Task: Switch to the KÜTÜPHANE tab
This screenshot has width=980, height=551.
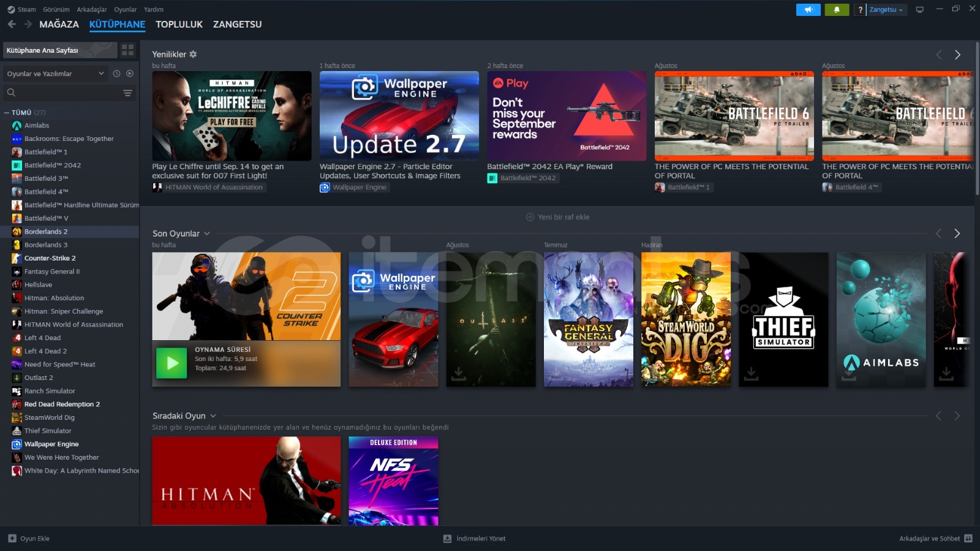Action: coord(117,25)
